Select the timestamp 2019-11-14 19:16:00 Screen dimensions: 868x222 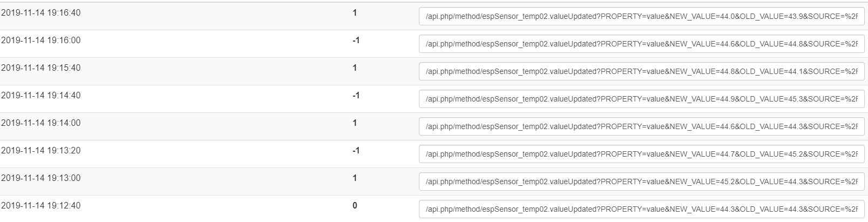click(41, 40)
